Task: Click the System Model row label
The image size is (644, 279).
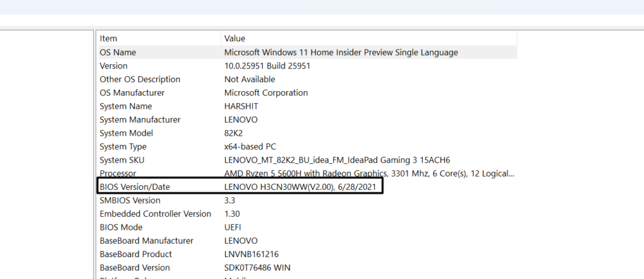Action: click(x=126, y=133)
